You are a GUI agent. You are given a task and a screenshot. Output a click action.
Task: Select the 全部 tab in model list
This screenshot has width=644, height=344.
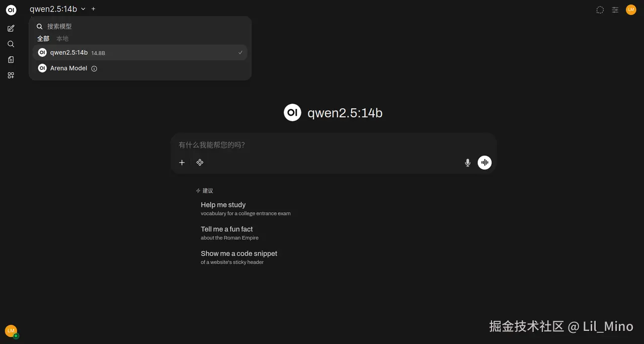tap(43, 39)
